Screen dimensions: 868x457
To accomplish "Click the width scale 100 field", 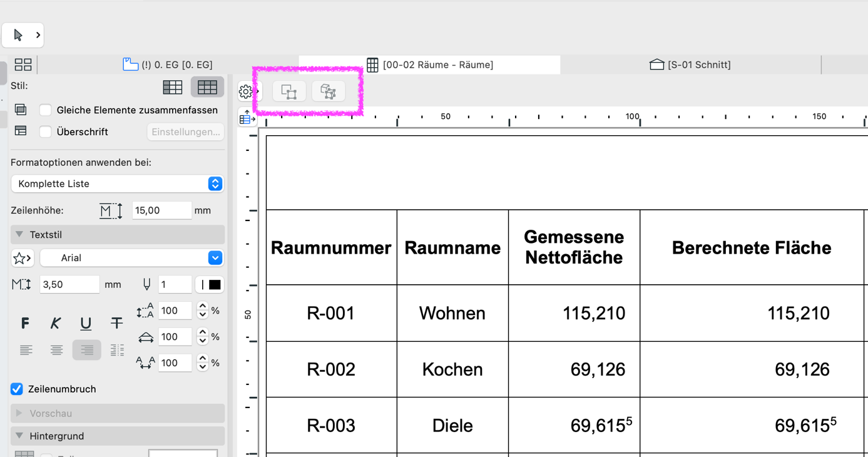I will (176, 337).
